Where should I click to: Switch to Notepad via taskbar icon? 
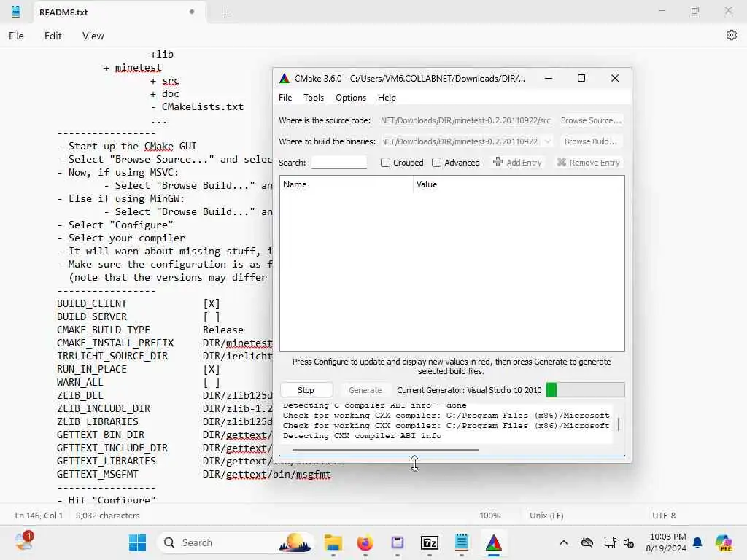pos(461,542)
